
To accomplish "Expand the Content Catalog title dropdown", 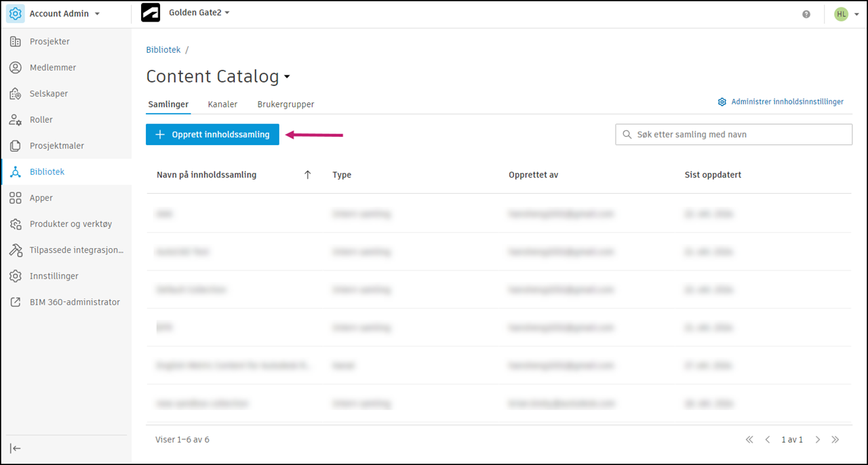I will [x=287, y=77].
